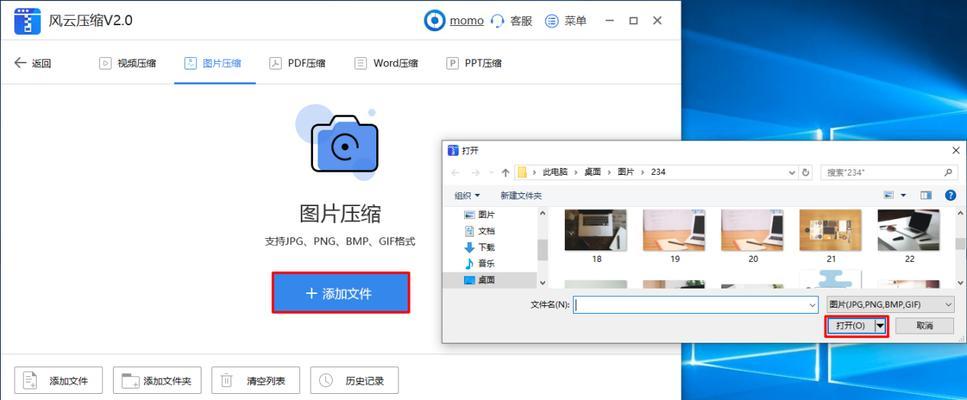Select 音乐 in the navigation pane
This screenshot has width=967, height=400.
point(479,263)
